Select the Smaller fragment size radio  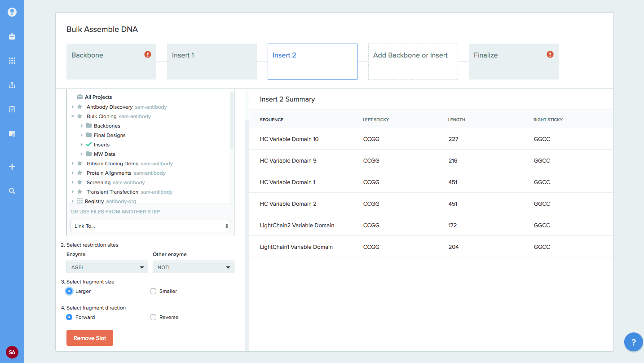pyautogui.click(x=153, y=291)
